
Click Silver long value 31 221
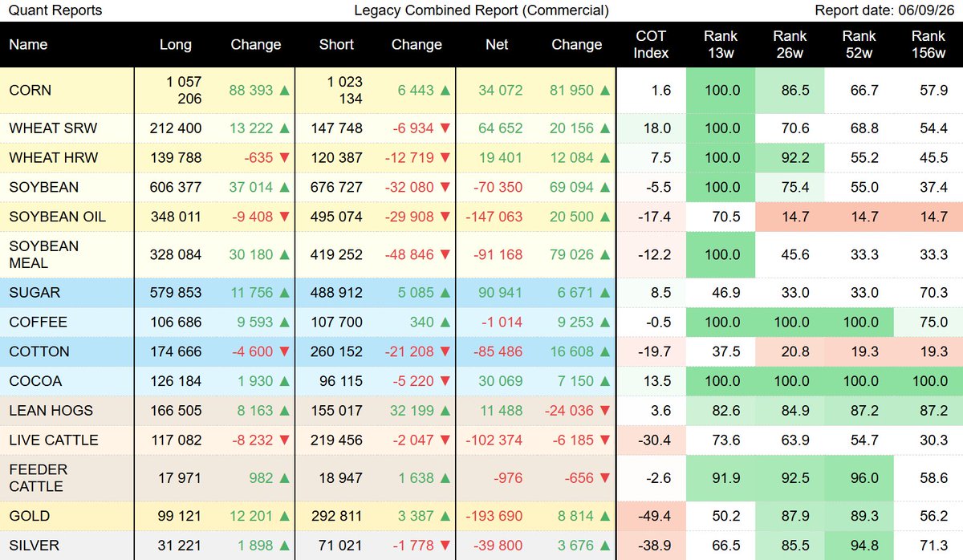coord(180,546)
